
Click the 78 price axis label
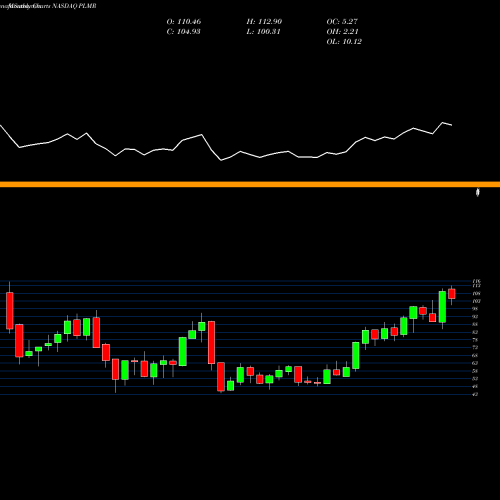click(x=475, y=340)
